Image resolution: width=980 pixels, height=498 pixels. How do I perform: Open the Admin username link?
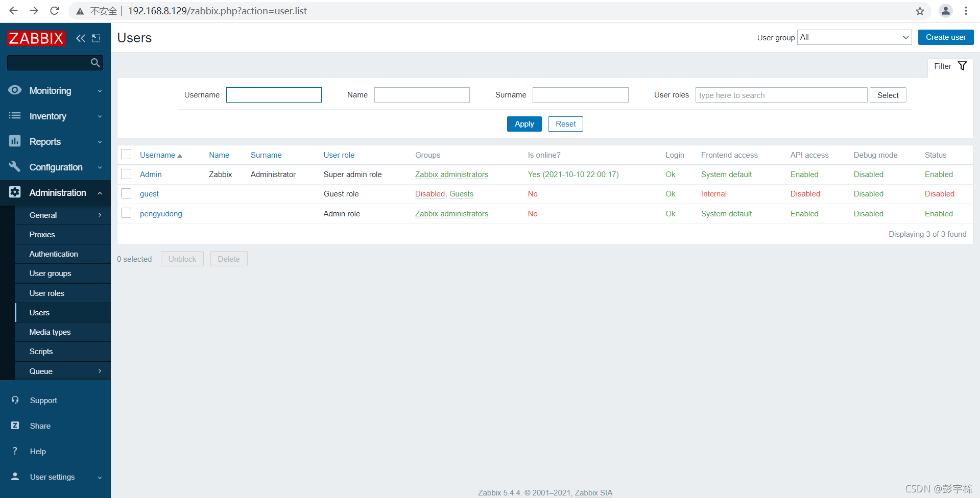[x=151, y=174]
